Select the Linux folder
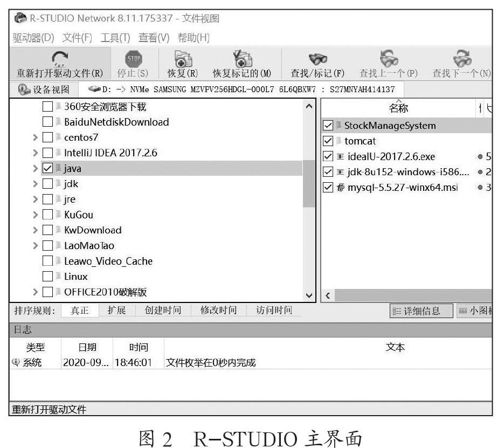 (x=75, y=277)
